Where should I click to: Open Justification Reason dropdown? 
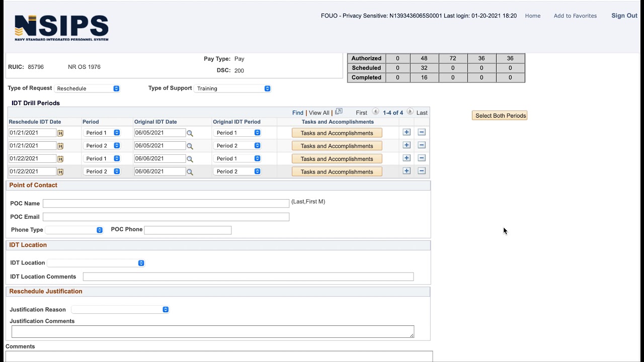(120, 310)
